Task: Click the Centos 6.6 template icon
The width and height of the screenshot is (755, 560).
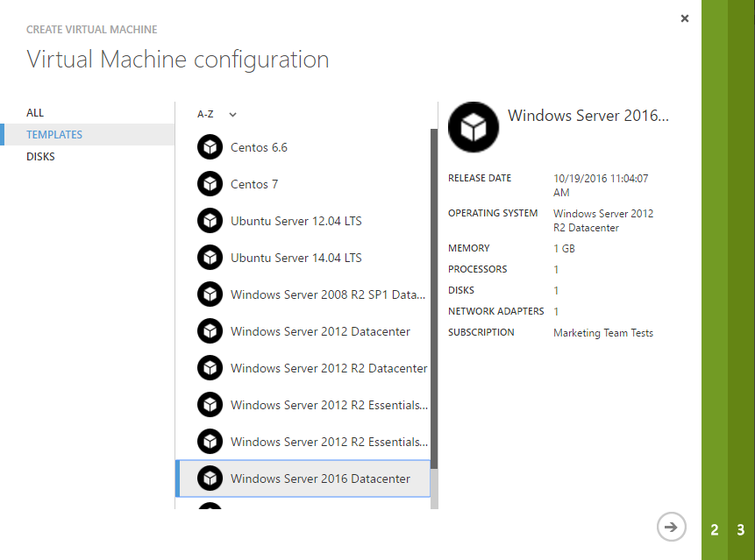Action: [x=210, y=147]
